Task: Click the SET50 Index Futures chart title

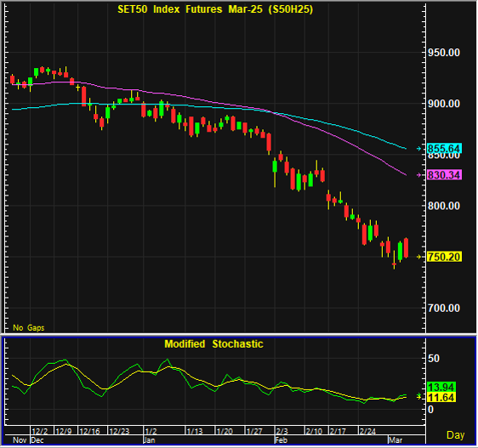Action: 215,9
